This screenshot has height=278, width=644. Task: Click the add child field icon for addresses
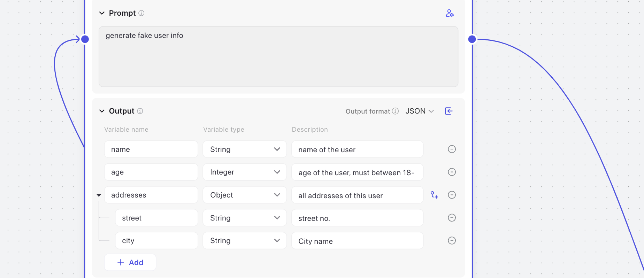click(x=434, y=195)
